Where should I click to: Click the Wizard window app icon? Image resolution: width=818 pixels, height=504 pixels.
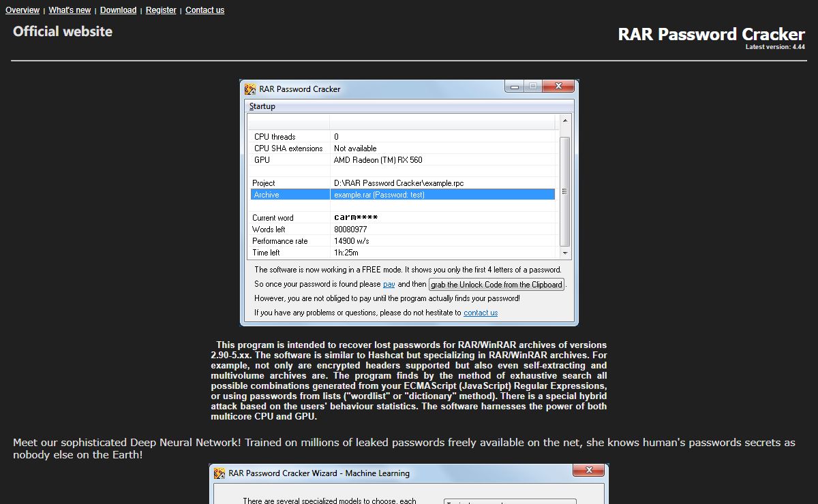point(219,473)
